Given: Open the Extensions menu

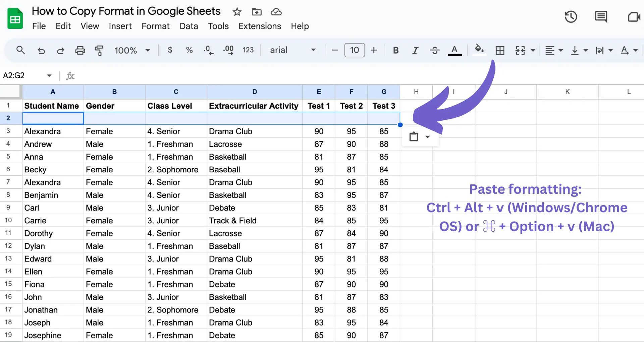Looking at the screenshot, I should pyautogui.click(x=260, y=26).
